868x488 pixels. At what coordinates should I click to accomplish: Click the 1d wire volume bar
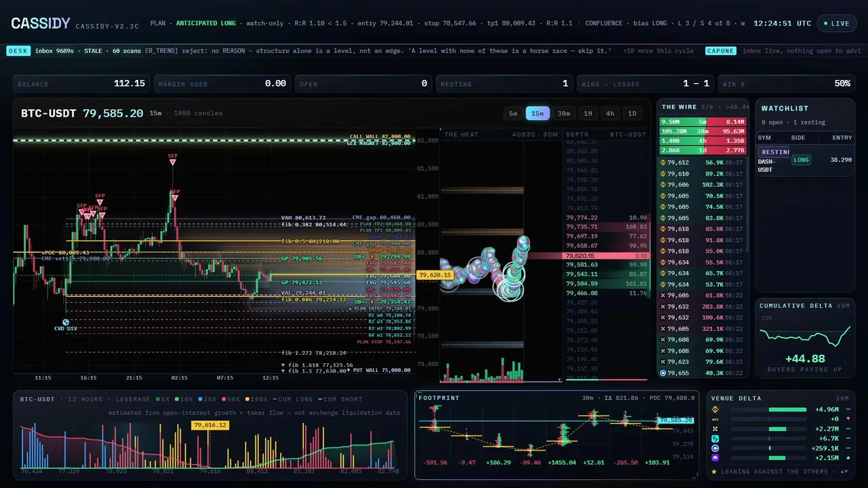point(703,150)
